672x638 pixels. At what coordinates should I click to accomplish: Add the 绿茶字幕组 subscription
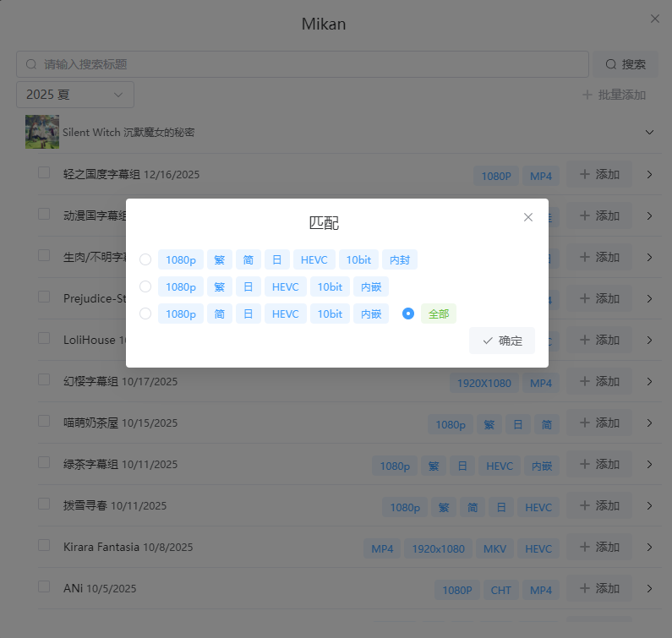[599, 464]
